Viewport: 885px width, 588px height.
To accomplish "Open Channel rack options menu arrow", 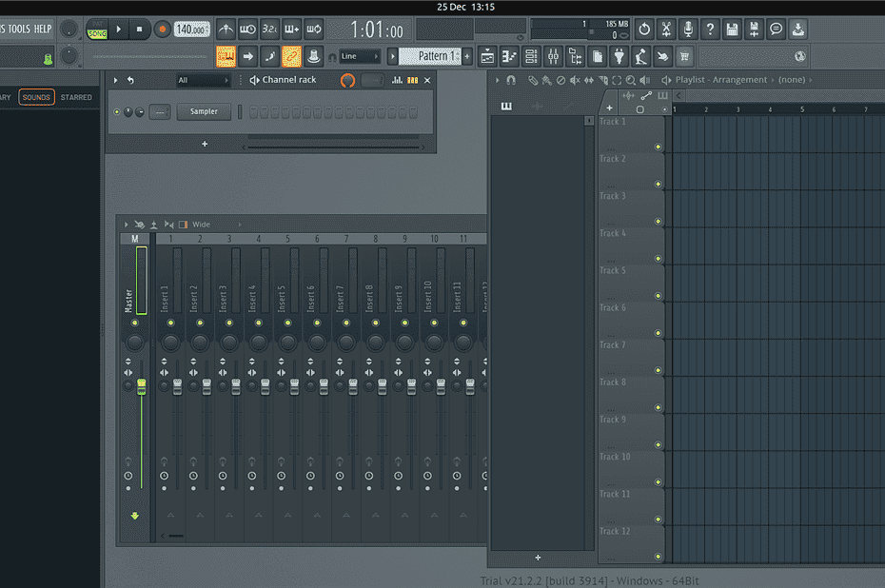I will click(x=115, y=80).
